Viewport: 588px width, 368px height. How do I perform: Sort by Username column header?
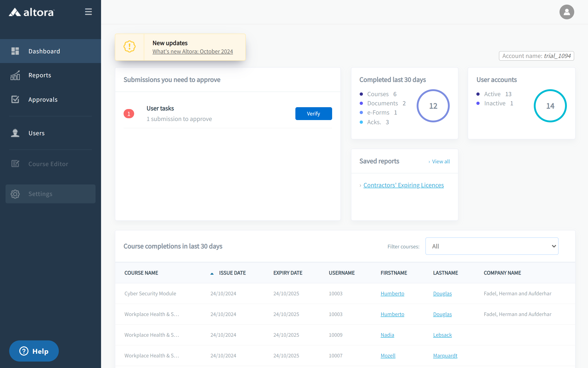[342, 273]
